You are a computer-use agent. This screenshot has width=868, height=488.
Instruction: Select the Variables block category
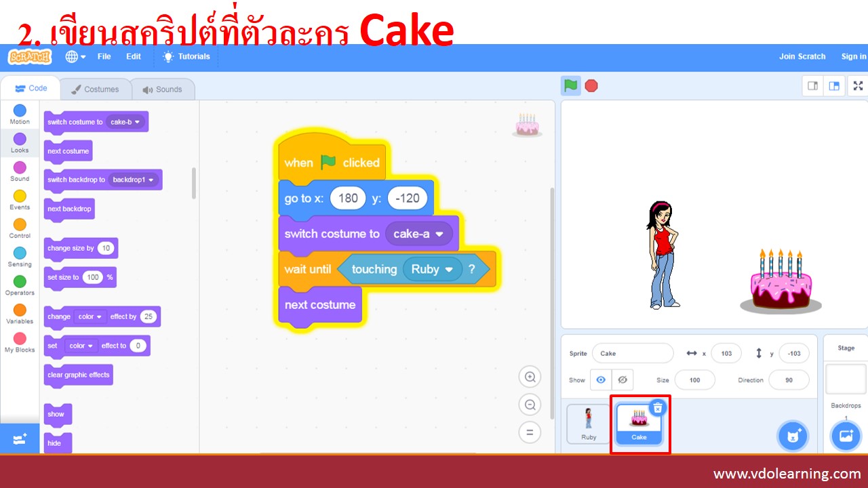[20, 314]
